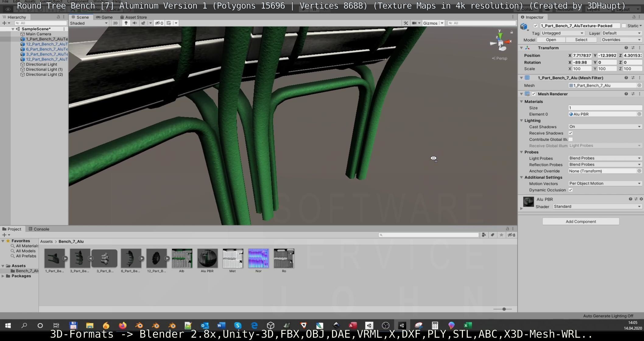Viewport: 644px width, 341px height.
Task: Uncheck Receive Shadows checkbox
Action: pos(571,133)
